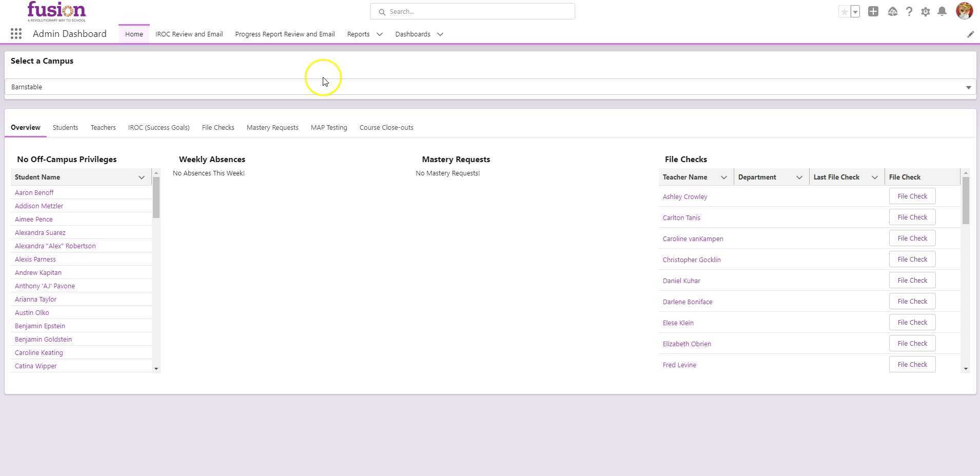Switch to the Mastery Requests tab
The width and height of the screenshot is (980, 476).
pyautogui.click(x=272, y=128)
